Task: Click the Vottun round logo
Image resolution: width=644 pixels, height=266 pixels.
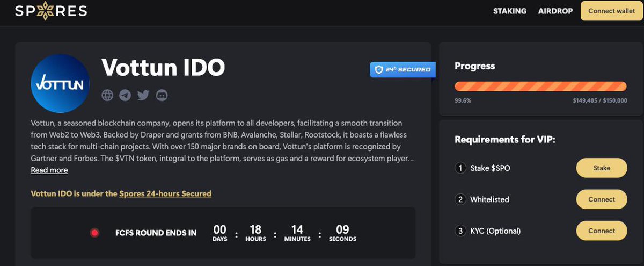Action: coord(60,83)
